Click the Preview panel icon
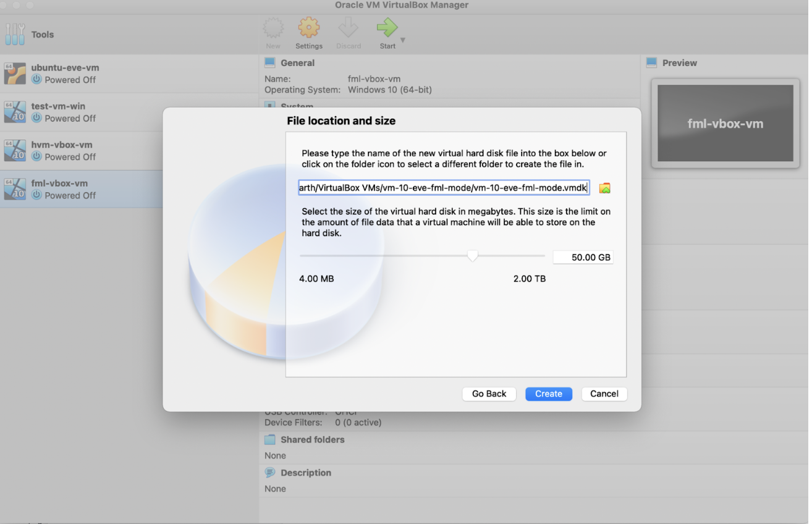The height and width of the screenshot is (524, 812). click(x=651, y=62)
